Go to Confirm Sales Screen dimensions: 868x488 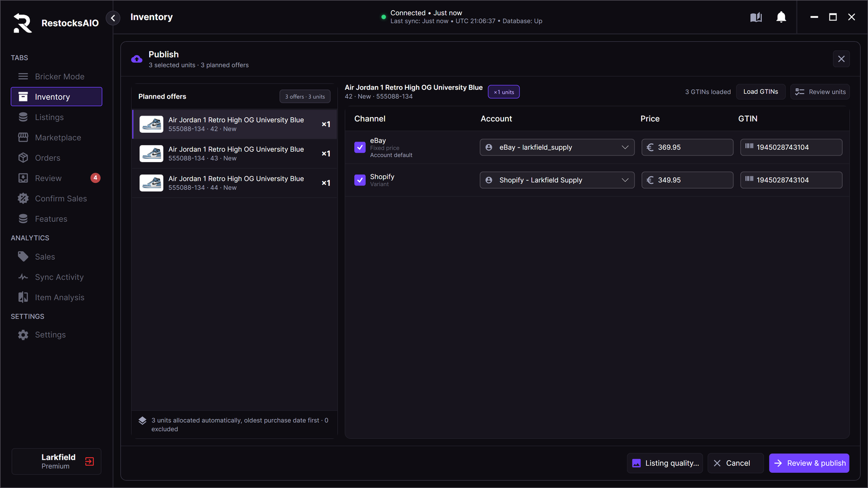click(56, 198)
